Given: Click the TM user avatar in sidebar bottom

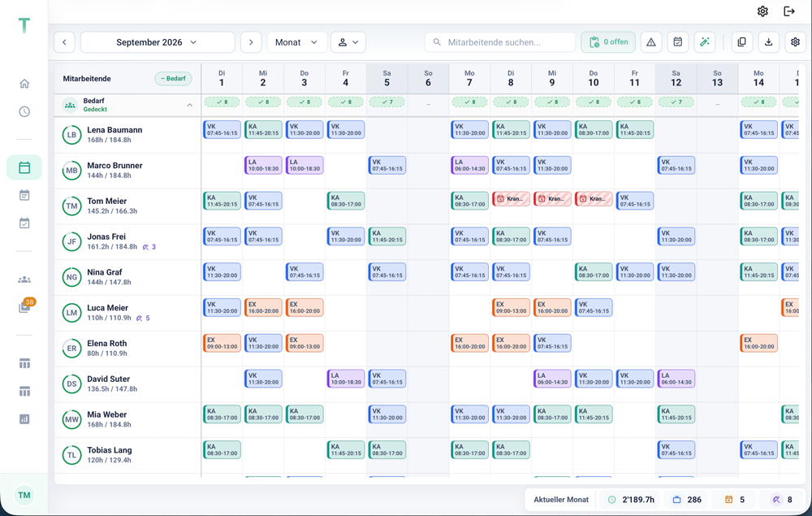Looking at the screenshot, I should 24,495.
